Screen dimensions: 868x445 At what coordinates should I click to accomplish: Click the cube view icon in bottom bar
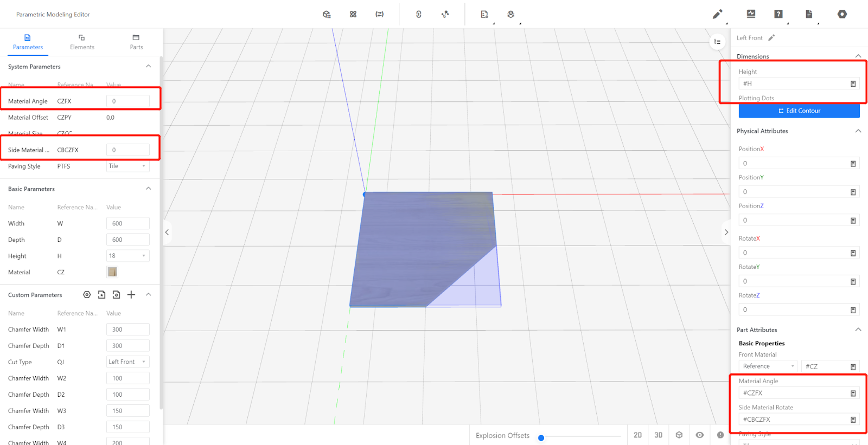[x=679, y=435]
